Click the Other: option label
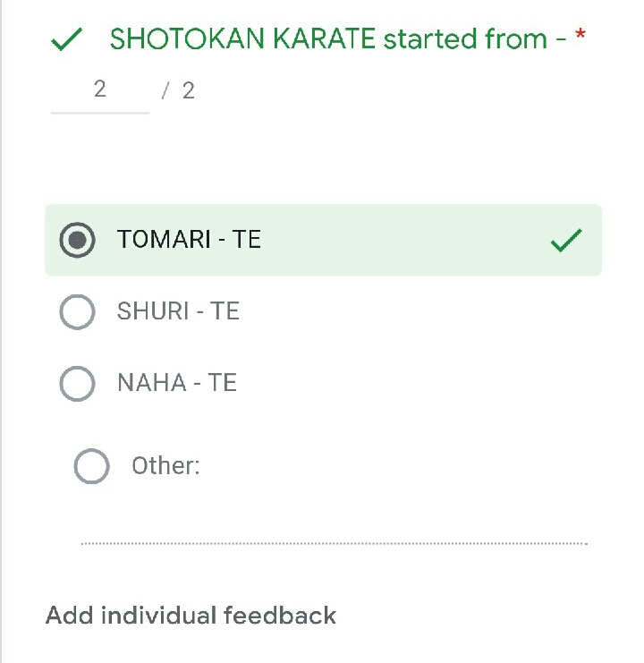 165,466
